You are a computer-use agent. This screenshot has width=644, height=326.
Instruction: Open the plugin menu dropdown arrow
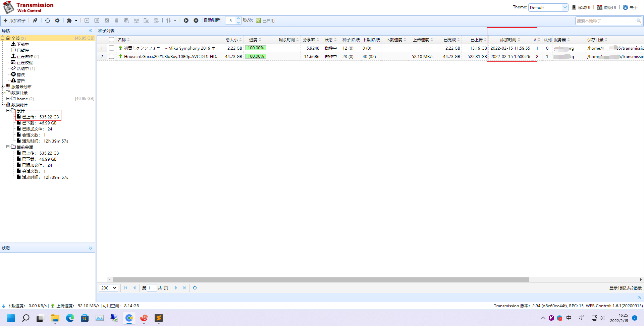click(x=76, y=20)
